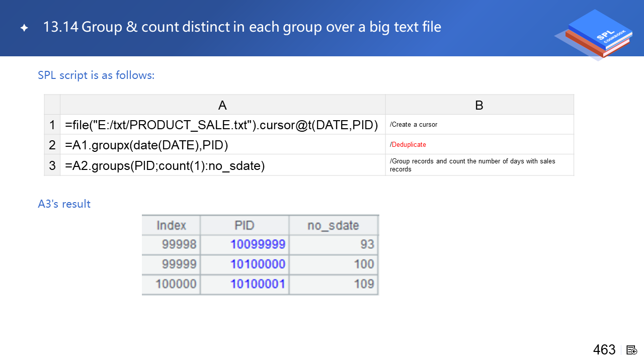Click the red Deduplicate comment
Viewport: 644px width, 362px height.
tap(408, 145)
